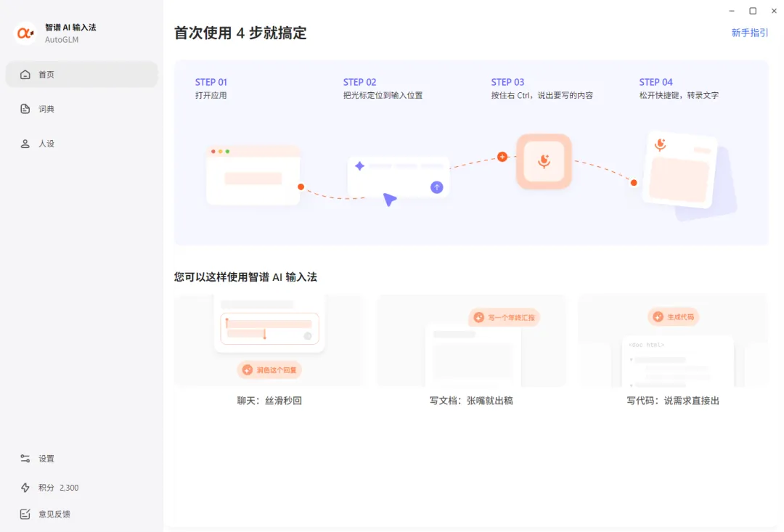The width and height of the screenshot is (784, 532).
Task: Click the 润色这个回复 pill button
Action: coord(269,370)
